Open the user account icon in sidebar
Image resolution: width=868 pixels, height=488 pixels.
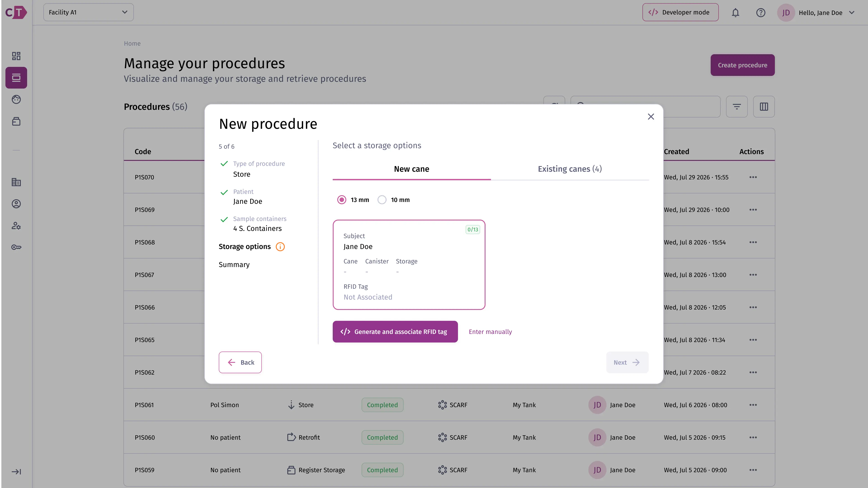click(x=16, y=204)
